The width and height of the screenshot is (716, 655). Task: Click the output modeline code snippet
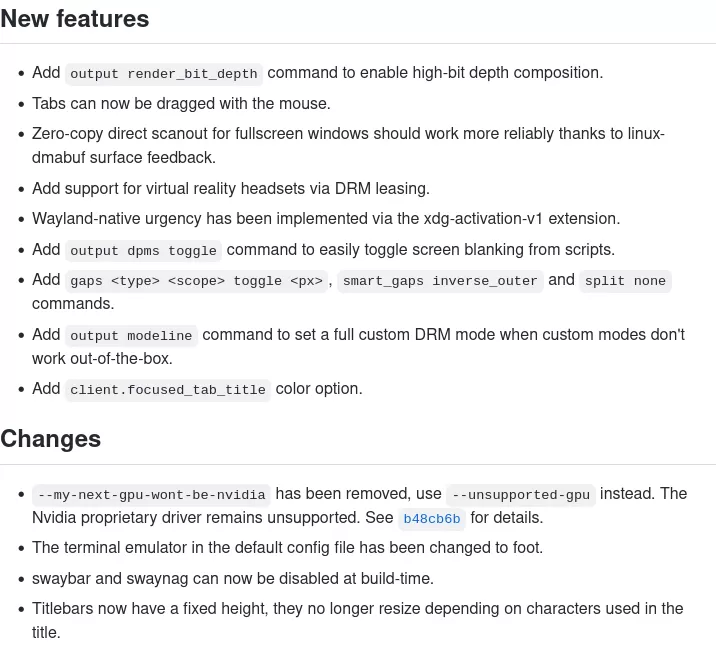tap(131, 336)
